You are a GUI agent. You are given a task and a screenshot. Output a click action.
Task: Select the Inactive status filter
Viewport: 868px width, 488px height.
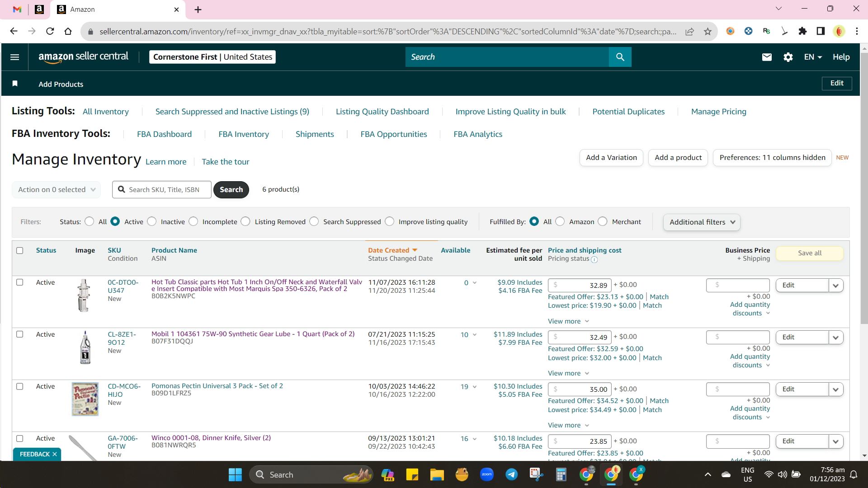click(152, 221)
